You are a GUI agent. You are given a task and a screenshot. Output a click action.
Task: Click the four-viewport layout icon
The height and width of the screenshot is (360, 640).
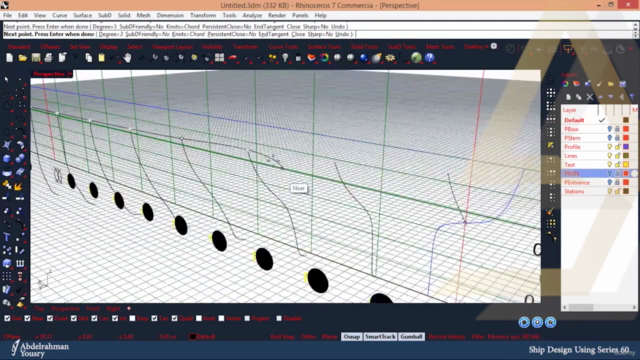pos(220,58)
